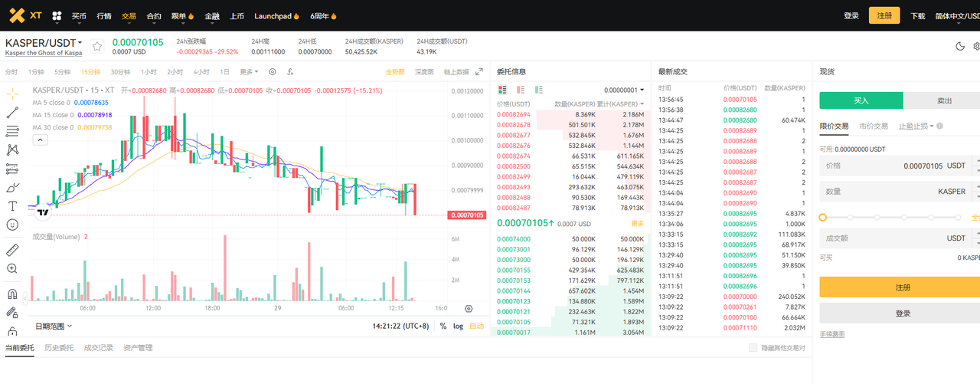Open 买币 menu in top navigation
This screenshot has height=384, width=980.
tap(79, 16)
